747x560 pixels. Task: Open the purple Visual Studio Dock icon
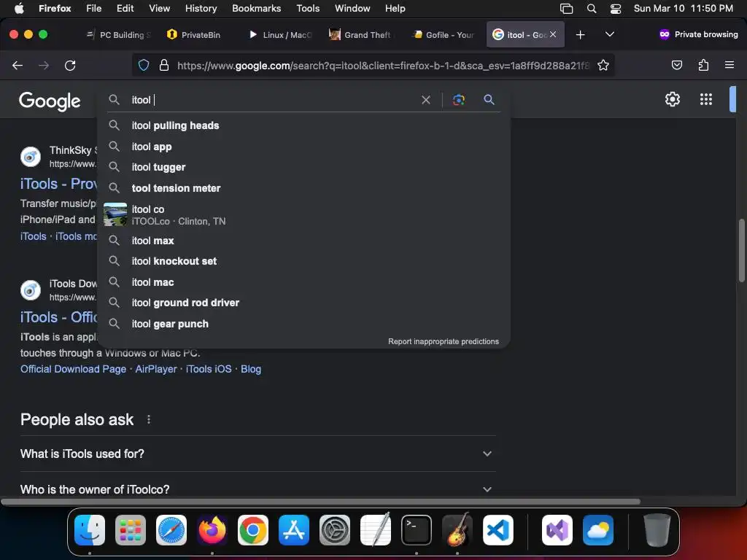[x=557, y=530]
